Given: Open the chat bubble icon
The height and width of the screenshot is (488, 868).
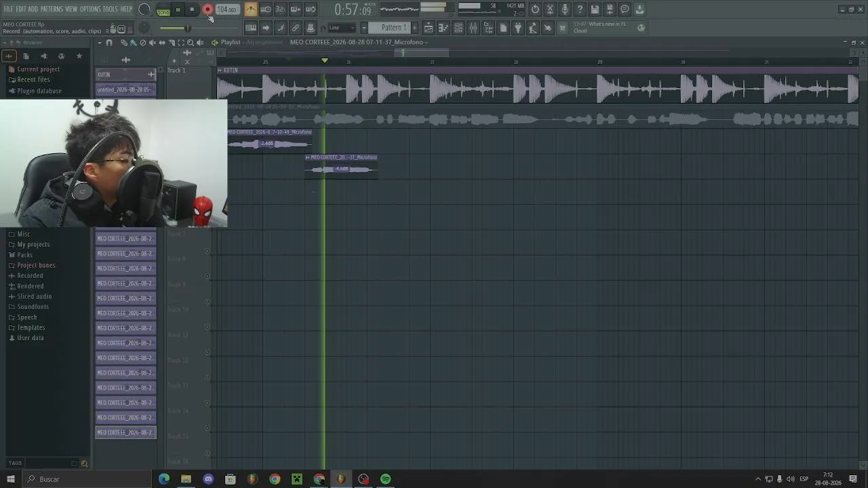Looking at the screenshot, I should (625, 9).
